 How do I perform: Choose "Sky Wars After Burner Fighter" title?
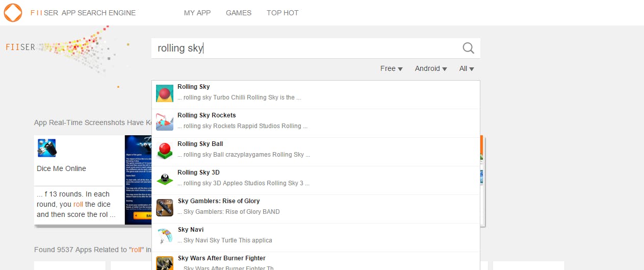(x=221, y=258)
